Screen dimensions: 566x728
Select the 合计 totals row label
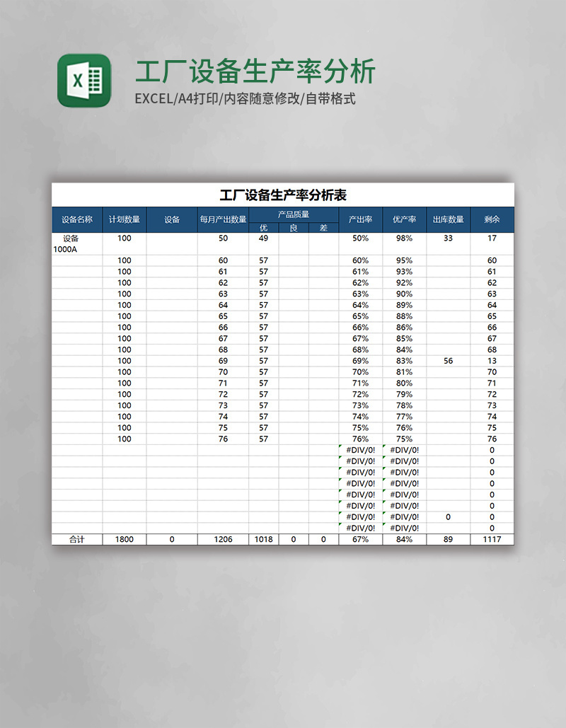click(76, 538)
